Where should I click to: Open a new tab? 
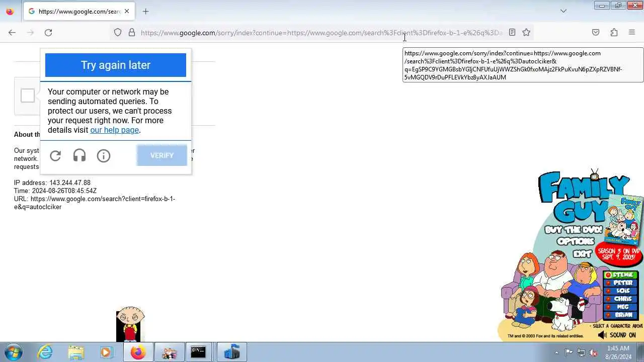(146, 11)
